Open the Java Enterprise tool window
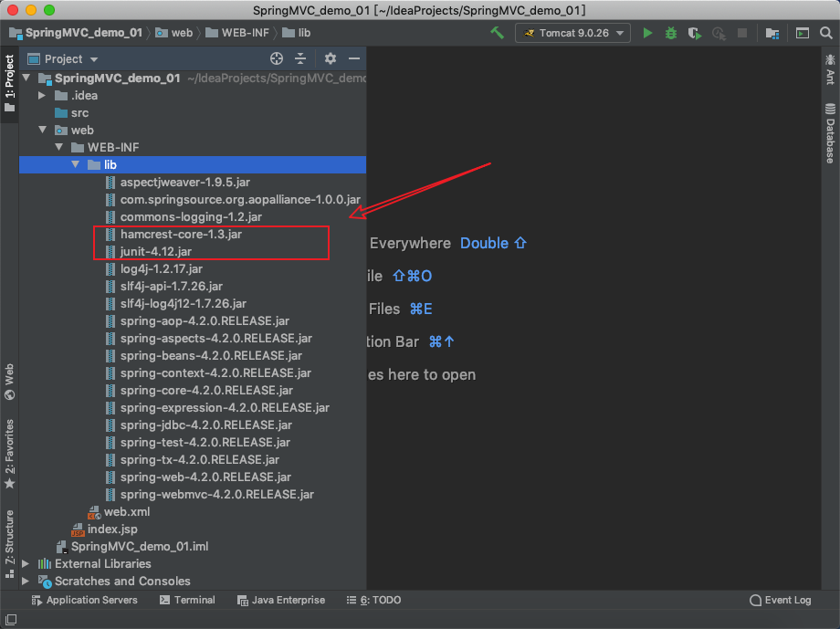The image size is (840, 629). click(x=281, y=600)
